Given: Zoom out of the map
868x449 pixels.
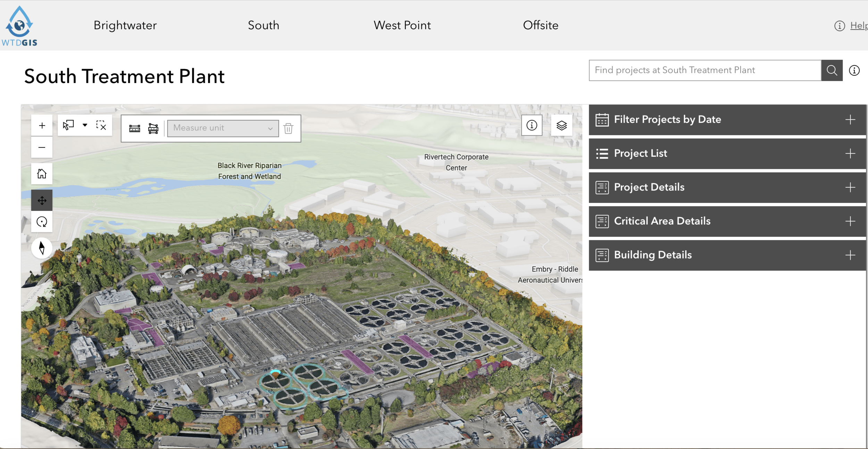Looking at the screenshot, I should (x=42, y=147).
